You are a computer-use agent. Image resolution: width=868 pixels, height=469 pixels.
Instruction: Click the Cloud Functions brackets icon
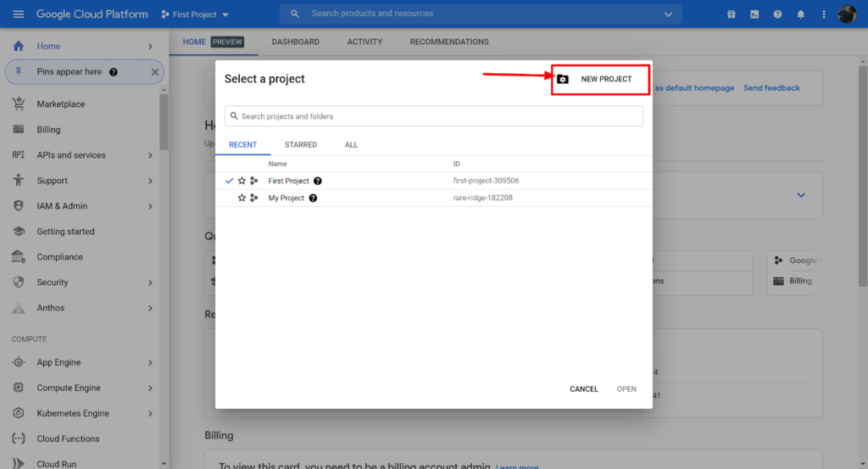click(x=19, y=438)
